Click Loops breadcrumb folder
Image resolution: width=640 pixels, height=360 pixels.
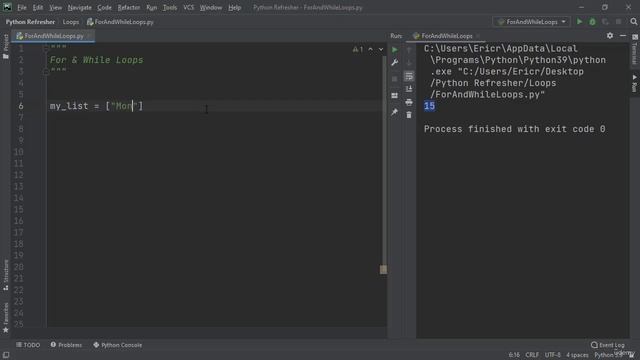[71, 22]
